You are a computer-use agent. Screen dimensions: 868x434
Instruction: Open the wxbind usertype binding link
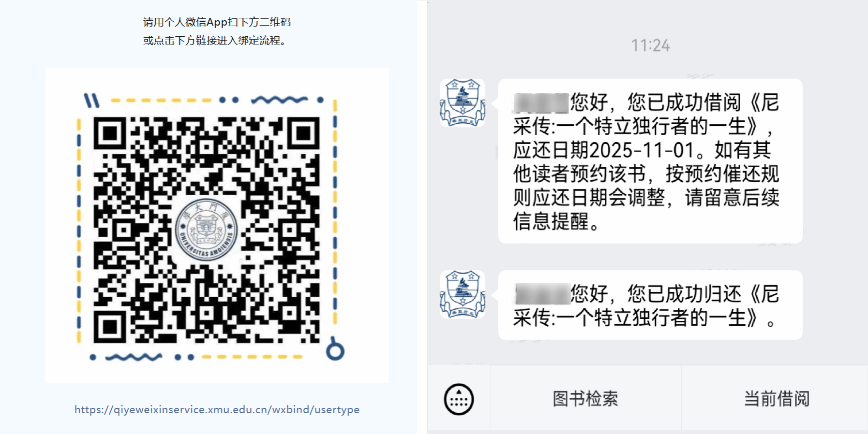click(217, 409)
